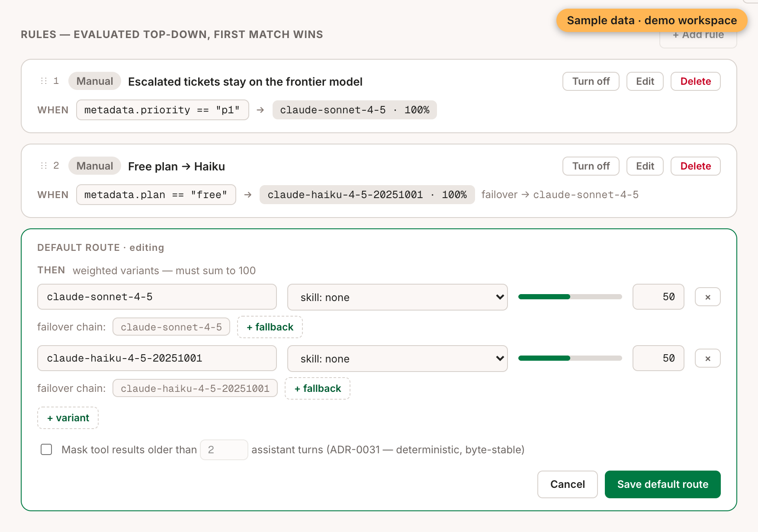758x532 pixels.
Task: Enable Mask tool results checkbox
Action: coord(46,449)
